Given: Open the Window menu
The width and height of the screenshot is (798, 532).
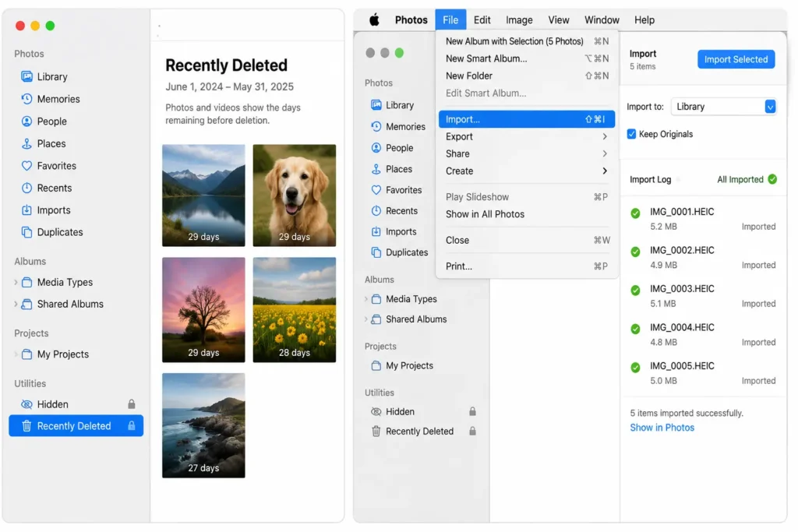Looking at the screenshot, I should click(602, 19).
